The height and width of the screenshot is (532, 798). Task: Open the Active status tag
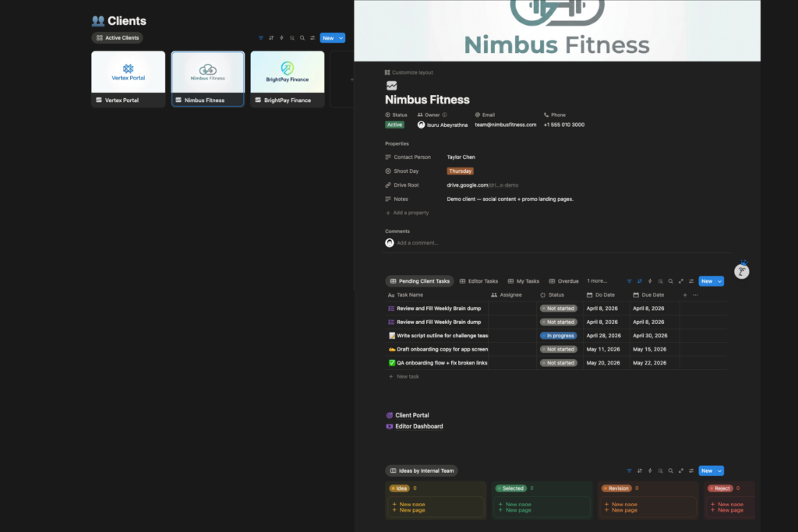tap(394, 125)
